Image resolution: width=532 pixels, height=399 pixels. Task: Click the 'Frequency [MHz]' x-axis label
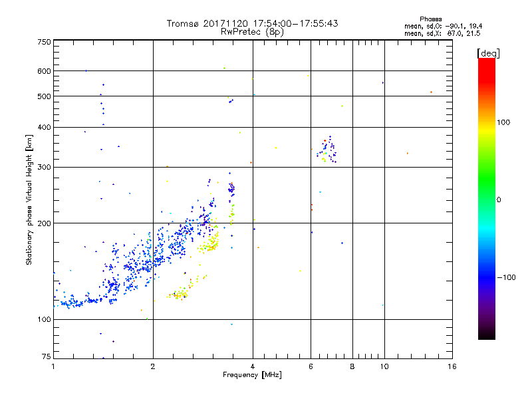[x=252, y=374]
